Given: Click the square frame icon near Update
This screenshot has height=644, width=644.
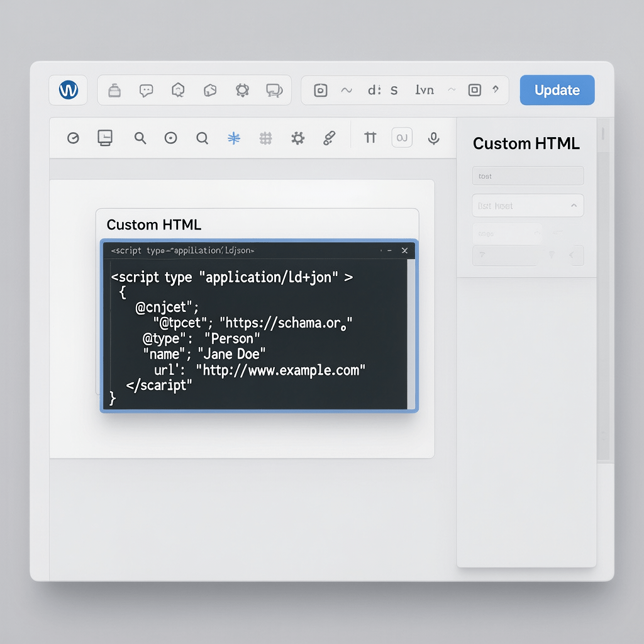Looking at the screenshot, I should tap(474, 89).
